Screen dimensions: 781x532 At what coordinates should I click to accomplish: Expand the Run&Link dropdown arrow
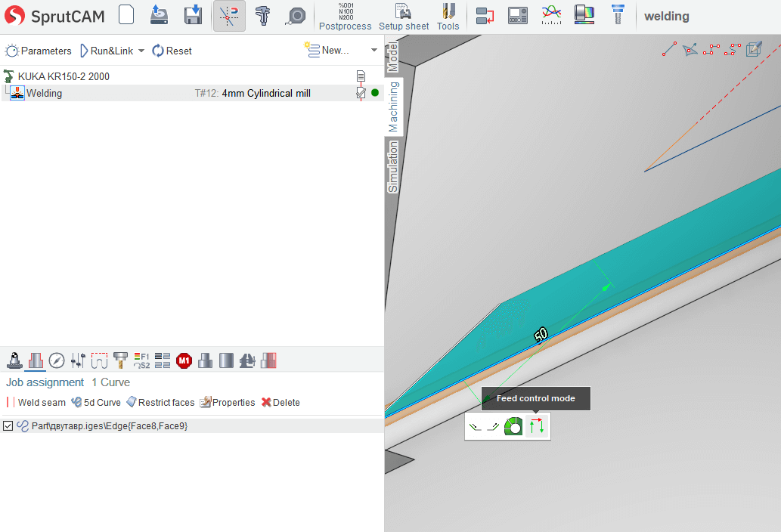(141, 51)
